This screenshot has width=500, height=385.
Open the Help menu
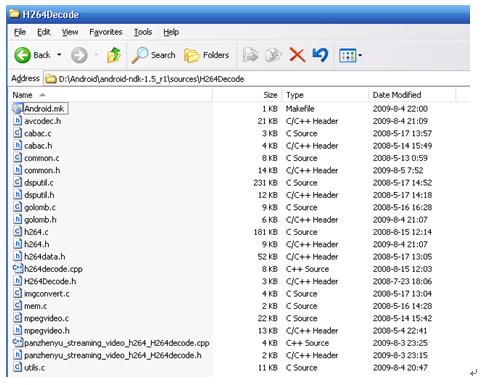171,32
